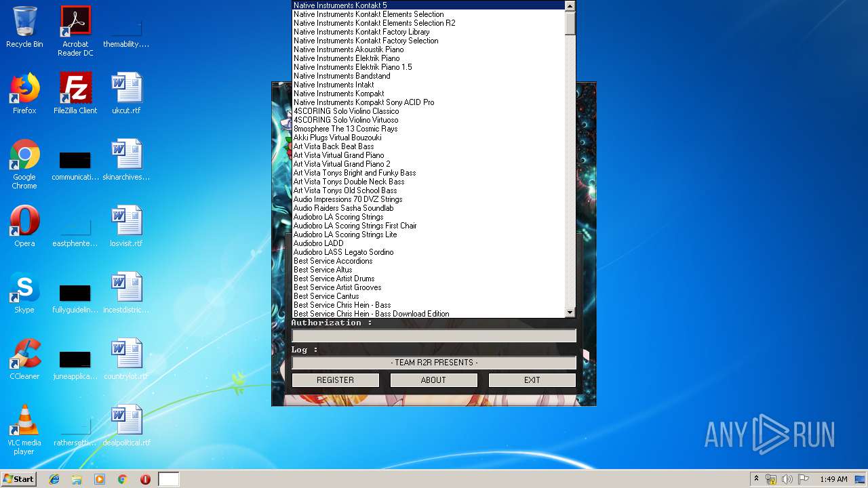The image size is (868, 488).
Task: Click the dropdown list scrollbar thumb
Action: (570, 23)
